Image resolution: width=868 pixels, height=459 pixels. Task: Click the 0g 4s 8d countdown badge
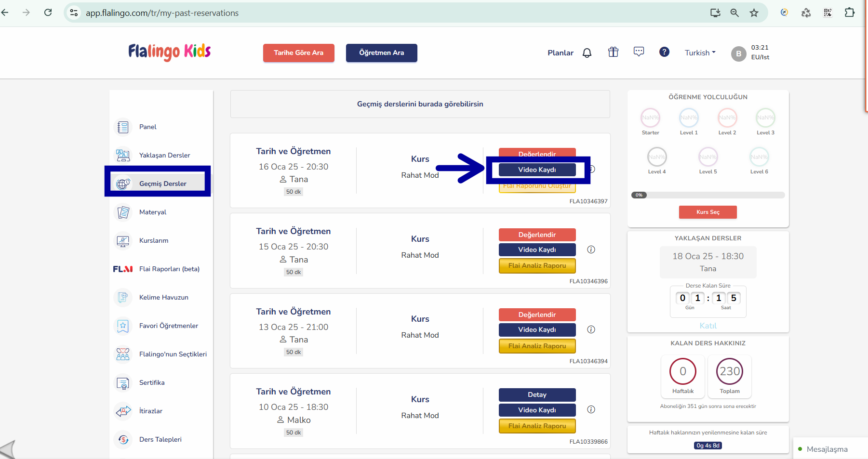click(708, 446)
